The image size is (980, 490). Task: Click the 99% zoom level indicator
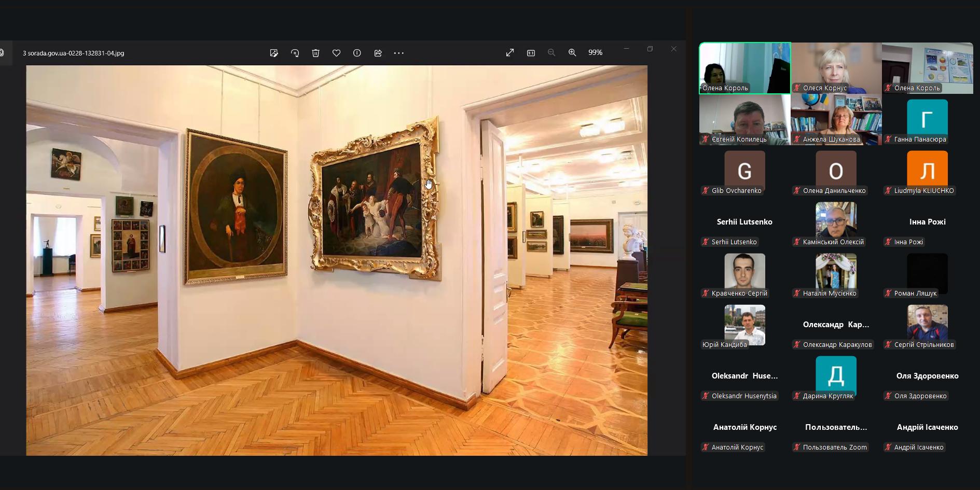coord(595,52)
